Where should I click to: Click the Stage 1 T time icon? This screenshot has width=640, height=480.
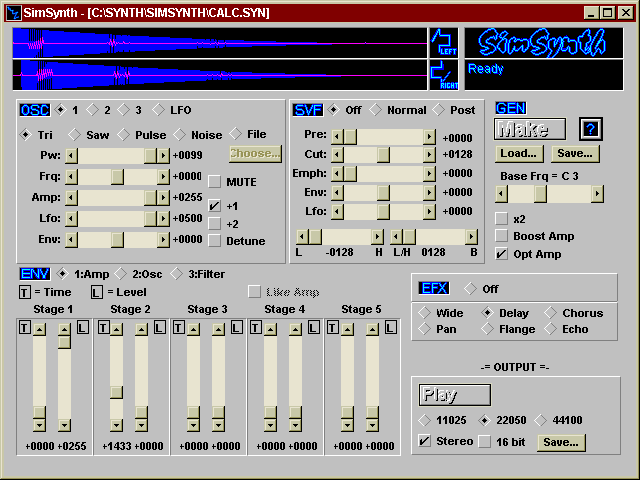pos(24,327)
